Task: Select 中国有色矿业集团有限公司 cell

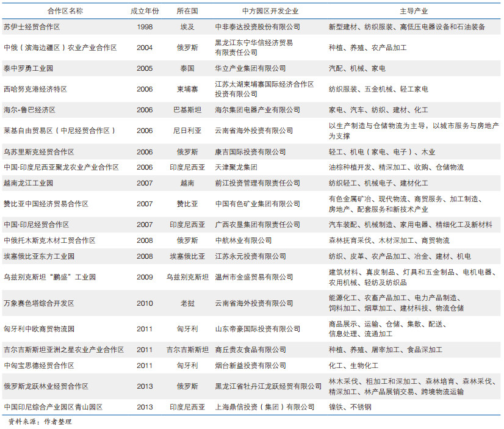Action: (x=257, y=204)
